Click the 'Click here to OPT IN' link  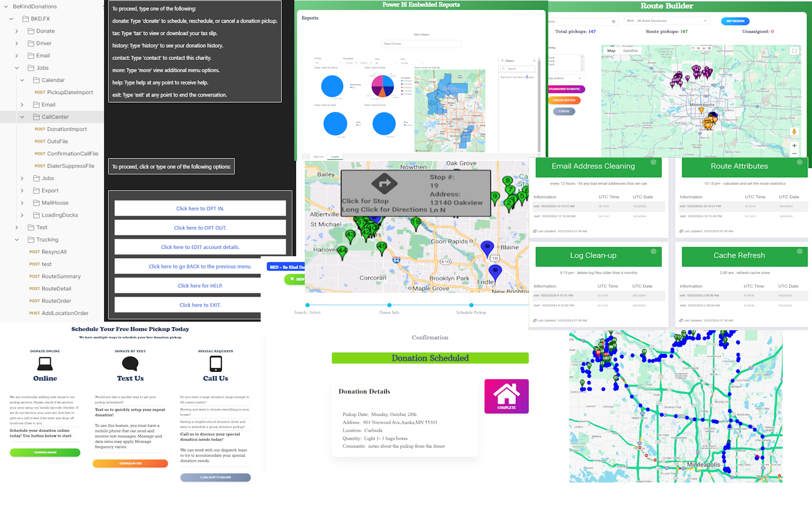pyautogui.click(x=200, y=209)
